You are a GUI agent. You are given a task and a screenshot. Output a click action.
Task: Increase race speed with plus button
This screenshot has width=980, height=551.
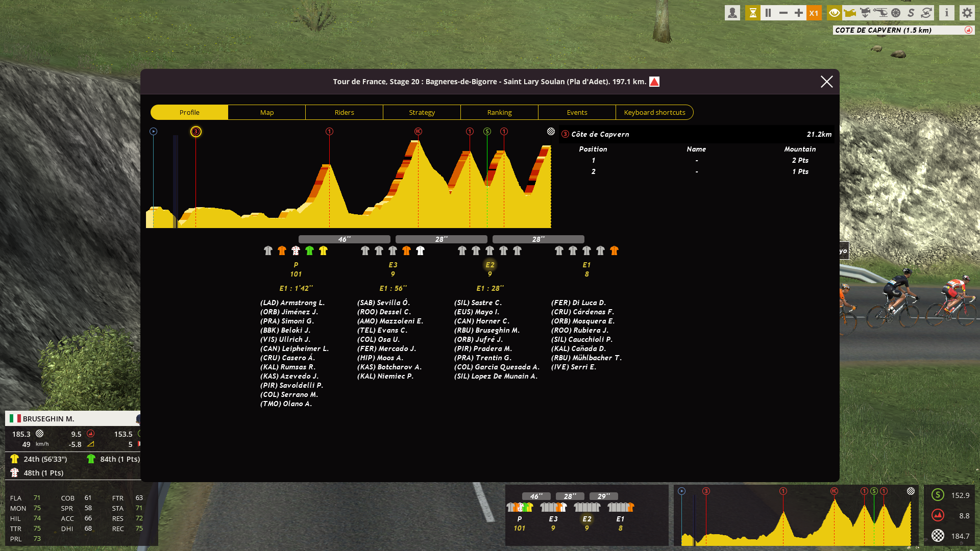[799, 13]
